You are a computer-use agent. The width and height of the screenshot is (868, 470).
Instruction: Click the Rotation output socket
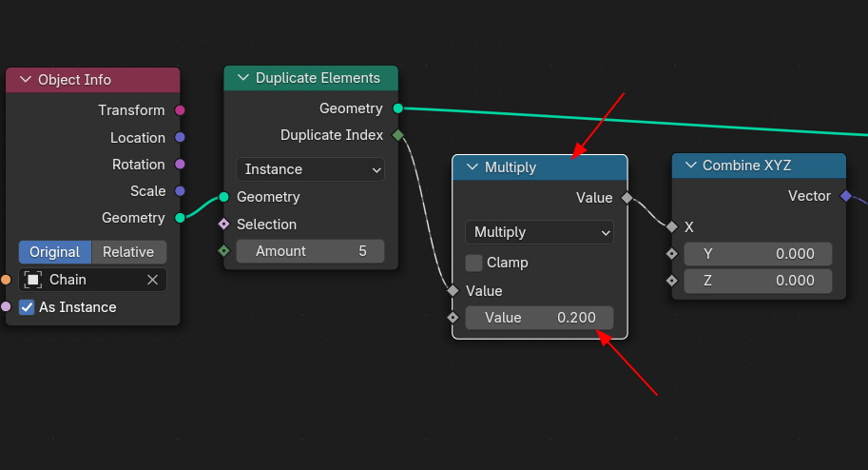tap(180, 164)
